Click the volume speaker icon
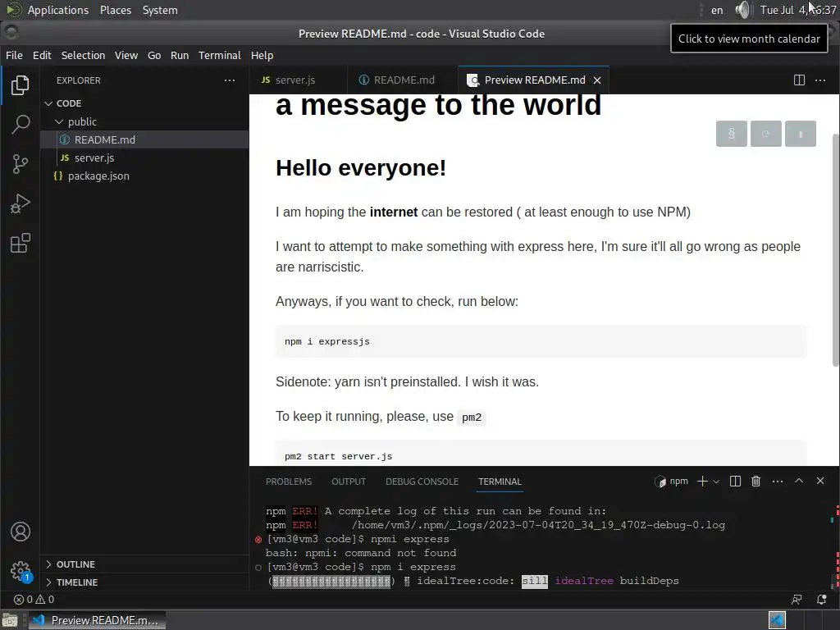The height and width of the screenshot is (630, 840). coord(742,10)
